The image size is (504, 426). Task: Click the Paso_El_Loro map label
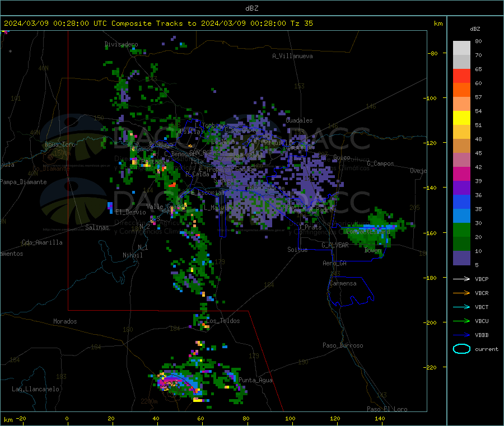(x=388, y=409)
